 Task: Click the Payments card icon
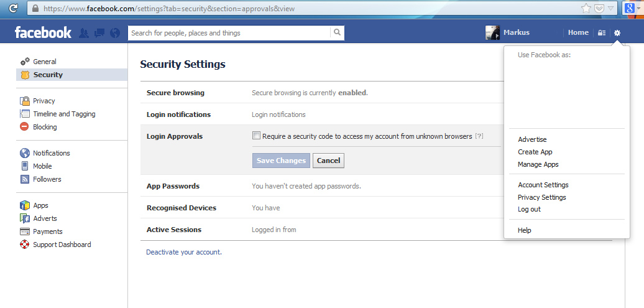(x=25, y=231)
